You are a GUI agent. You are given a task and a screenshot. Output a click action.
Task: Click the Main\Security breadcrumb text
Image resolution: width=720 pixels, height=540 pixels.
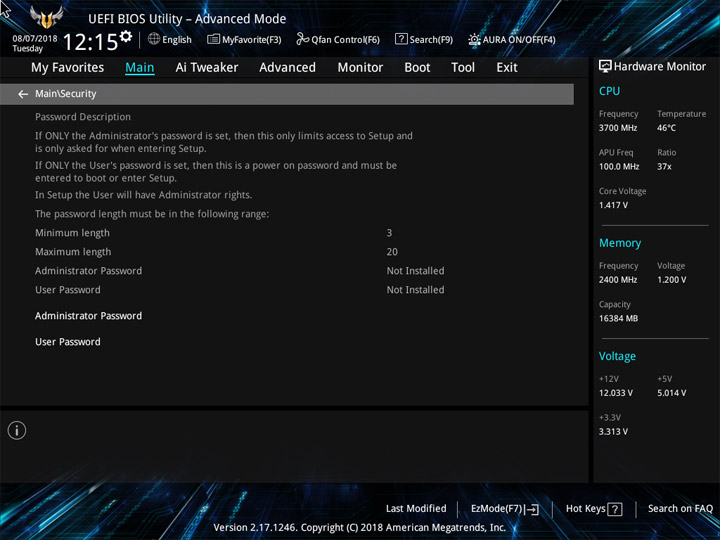pyautogui.click(x=66, y=94)
